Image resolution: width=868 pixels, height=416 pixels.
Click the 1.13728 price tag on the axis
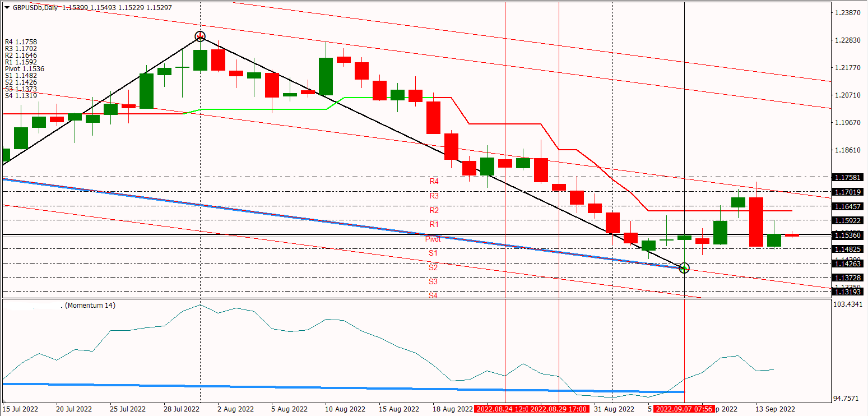(x=848, y=278)
